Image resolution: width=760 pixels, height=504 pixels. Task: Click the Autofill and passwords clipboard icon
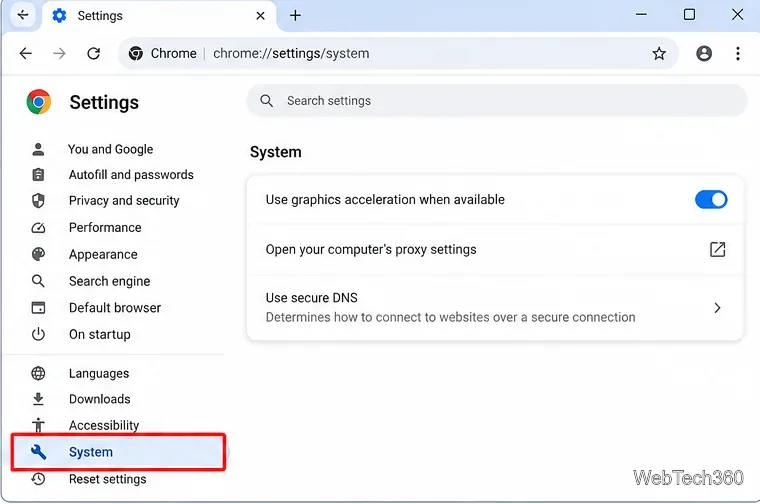tap(38, 174)
